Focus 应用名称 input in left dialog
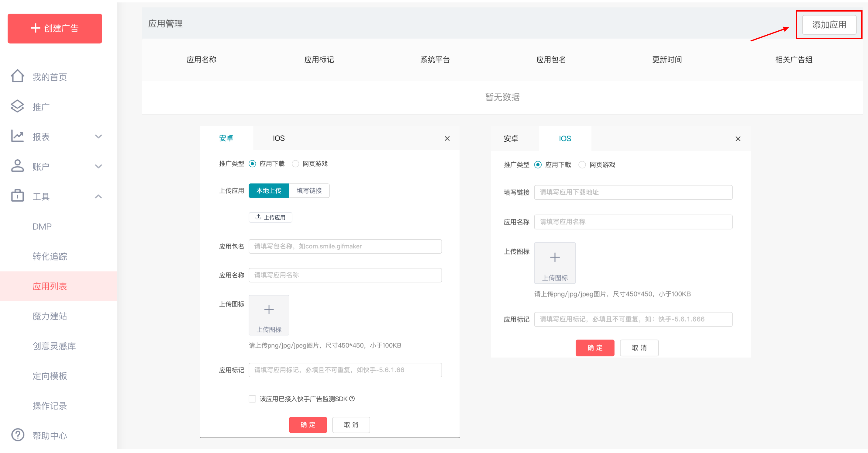The width and height of the screenshot is (868, 453). point(345,275)
